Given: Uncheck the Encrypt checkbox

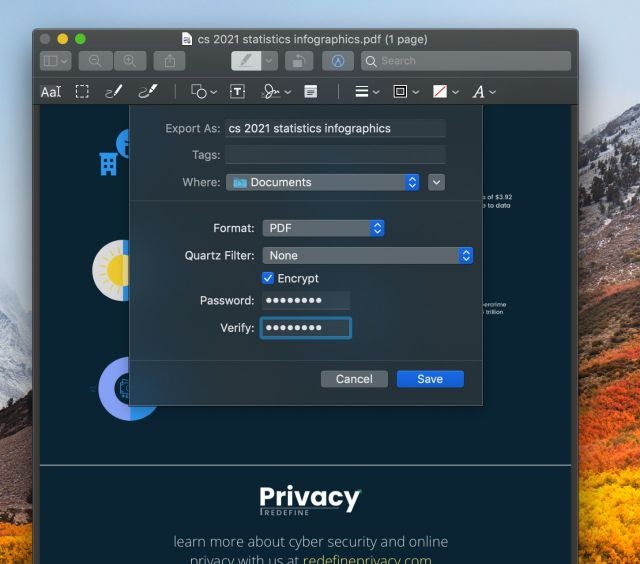Looking at the screenshot, I should [268, 278].
